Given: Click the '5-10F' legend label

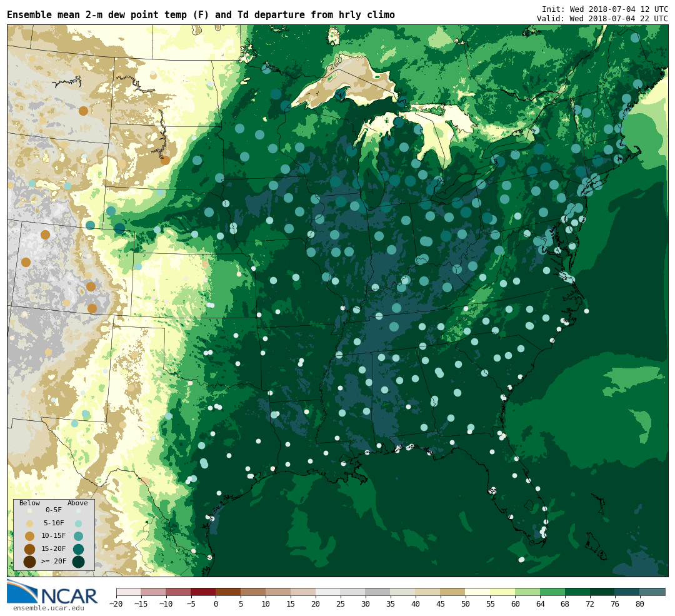Looking at the screenshot, I should click(x=54, y=523).
